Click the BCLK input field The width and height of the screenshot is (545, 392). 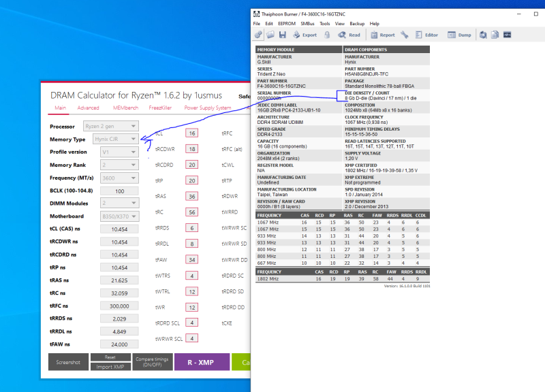119,191
